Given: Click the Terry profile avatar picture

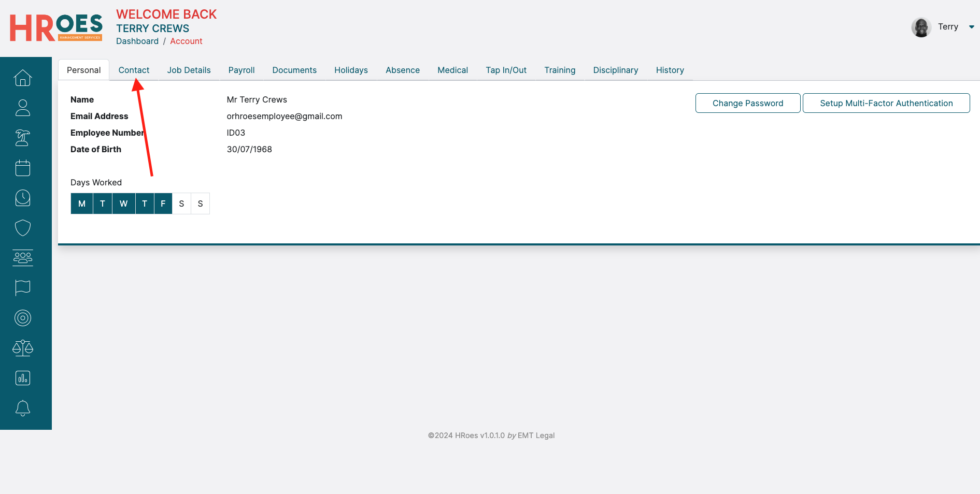Looking at the screenshot, I should (x=921, y=27).
